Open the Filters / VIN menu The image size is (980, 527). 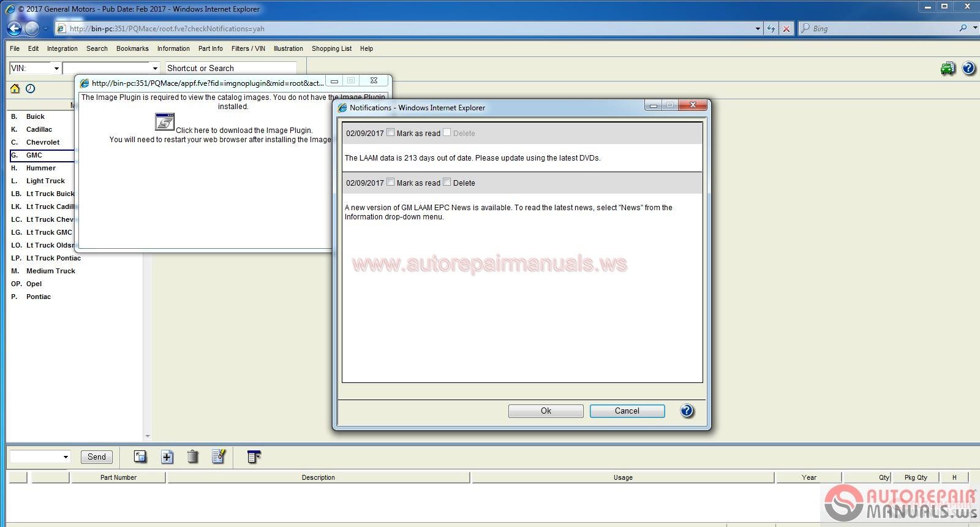tap(248, 48)
